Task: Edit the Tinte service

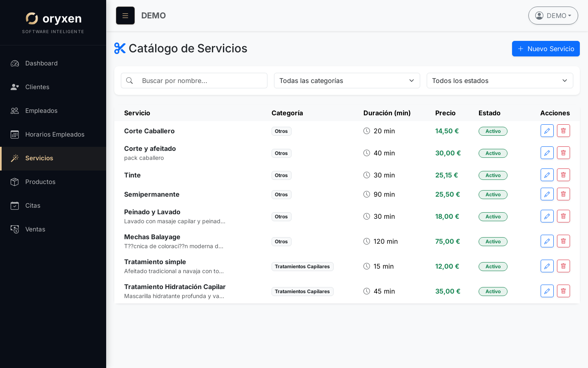Action: tap(547, 175)
